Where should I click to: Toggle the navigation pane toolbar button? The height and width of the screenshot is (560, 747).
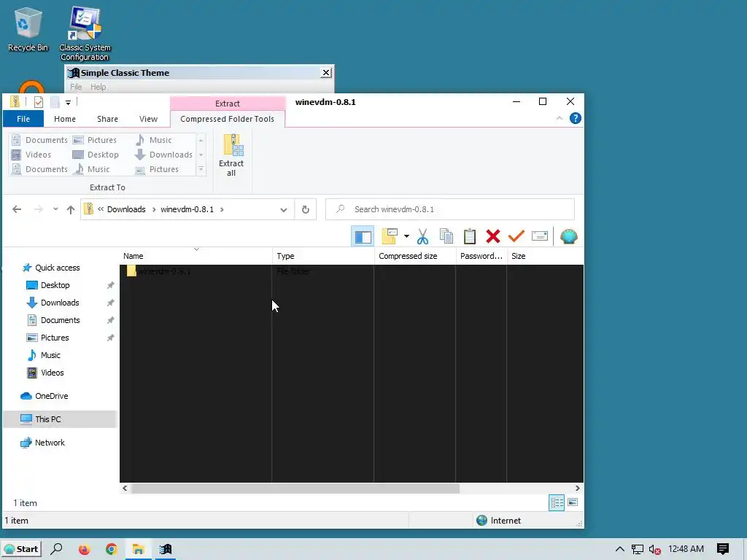pyautogui.click(x=363, y=237)
